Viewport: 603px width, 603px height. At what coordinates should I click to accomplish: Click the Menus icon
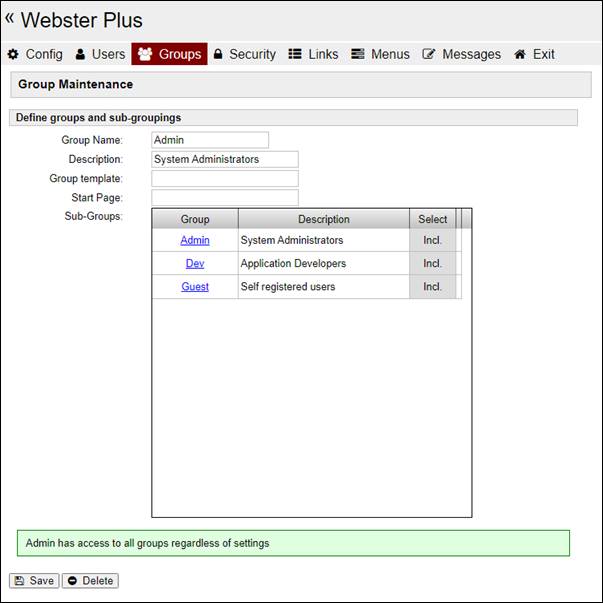click(x=357, y=54)
